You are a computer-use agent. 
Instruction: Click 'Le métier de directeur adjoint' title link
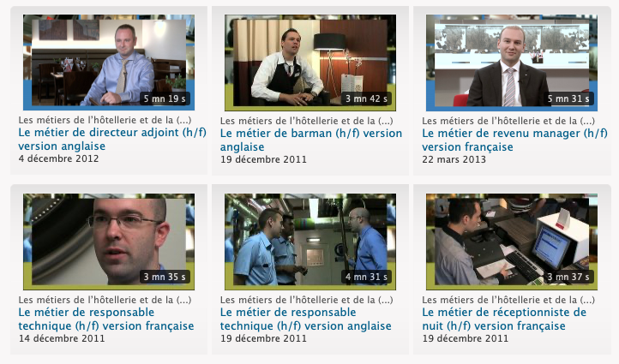tap(112, 139)
